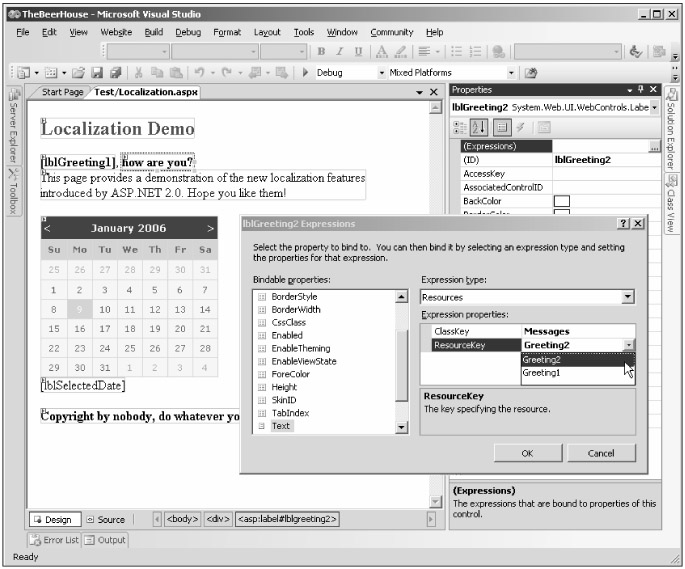Click the Expressions dialog help question mark
Screen dimensions: 685x569
click(623, 224)
